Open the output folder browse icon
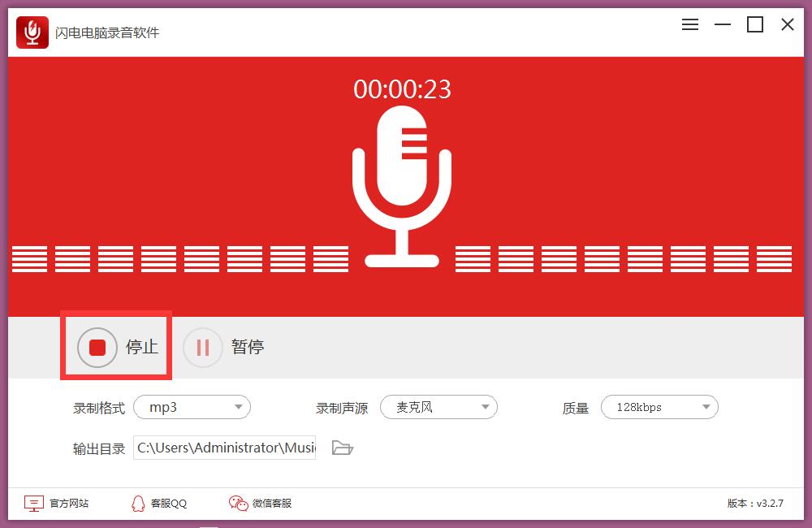 (343, 448)
